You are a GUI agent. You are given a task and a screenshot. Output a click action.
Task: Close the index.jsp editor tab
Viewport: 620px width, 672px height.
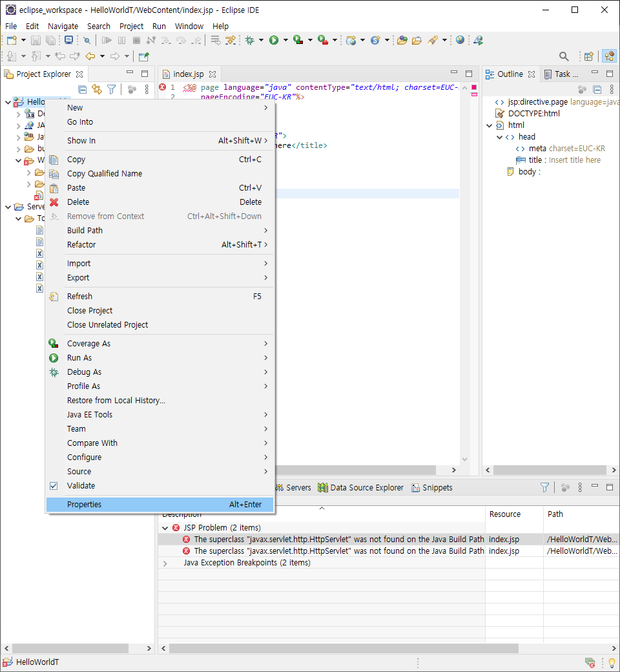(x=212, y=74)
